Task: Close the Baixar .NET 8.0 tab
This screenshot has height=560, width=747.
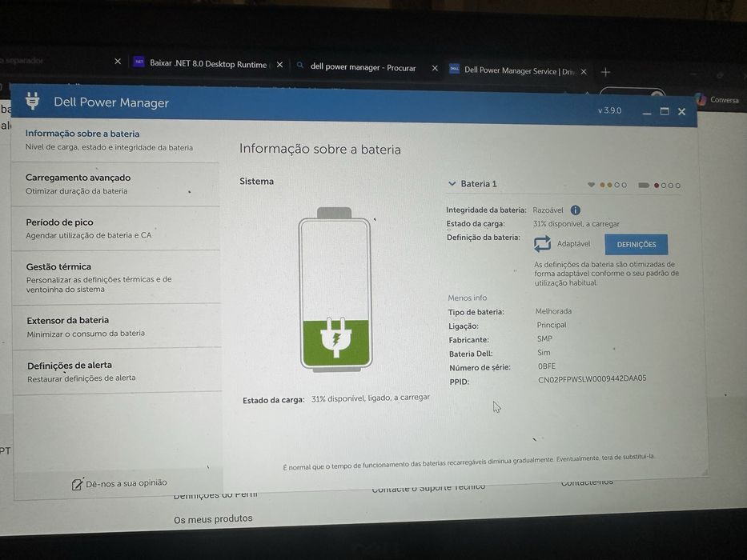Action: click(x=279, y=64)
